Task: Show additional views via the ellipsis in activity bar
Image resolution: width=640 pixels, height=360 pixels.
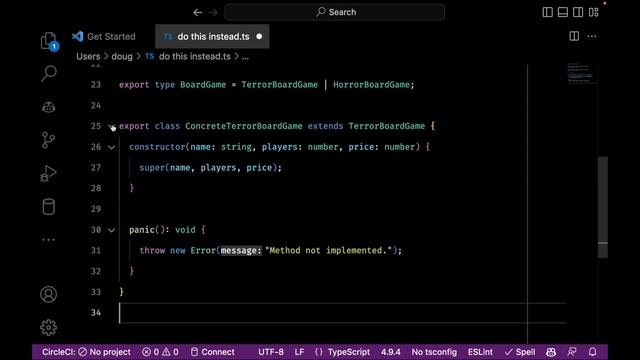Action: [49, 240]
